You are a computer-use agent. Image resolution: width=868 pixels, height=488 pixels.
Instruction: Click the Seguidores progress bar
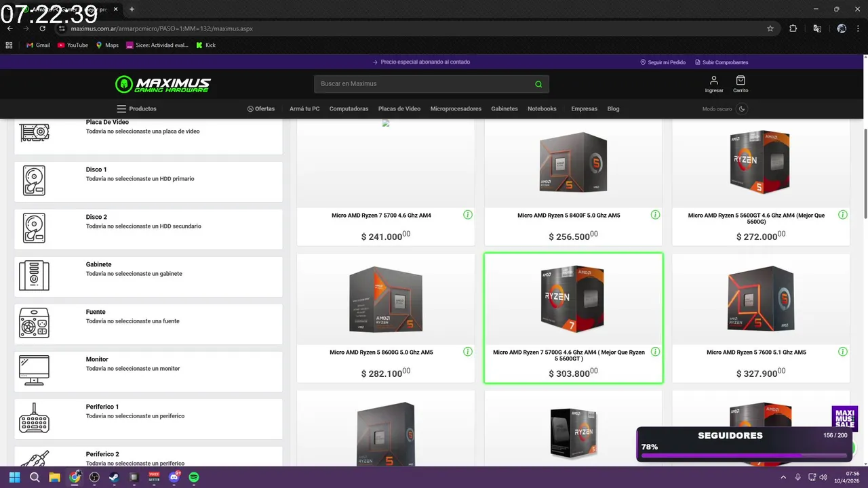click(743, 456)
